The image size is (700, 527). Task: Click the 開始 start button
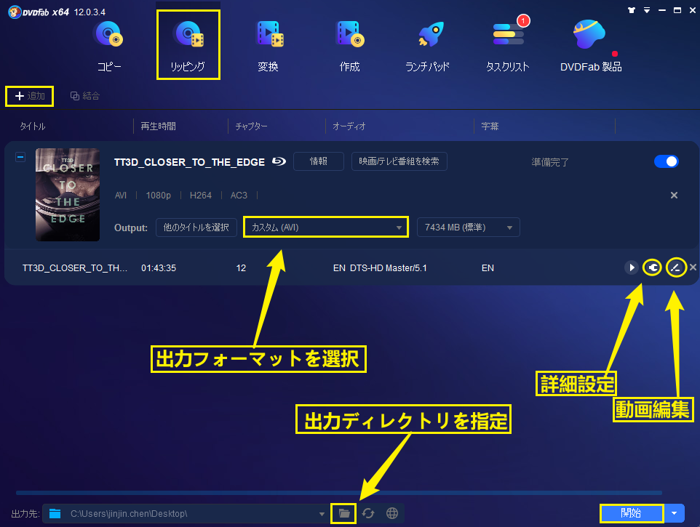tap(630, 513)
